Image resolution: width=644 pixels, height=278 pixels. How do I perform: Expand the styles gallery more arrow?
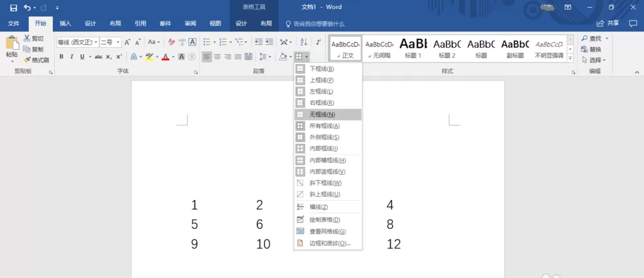pos(570,59)
